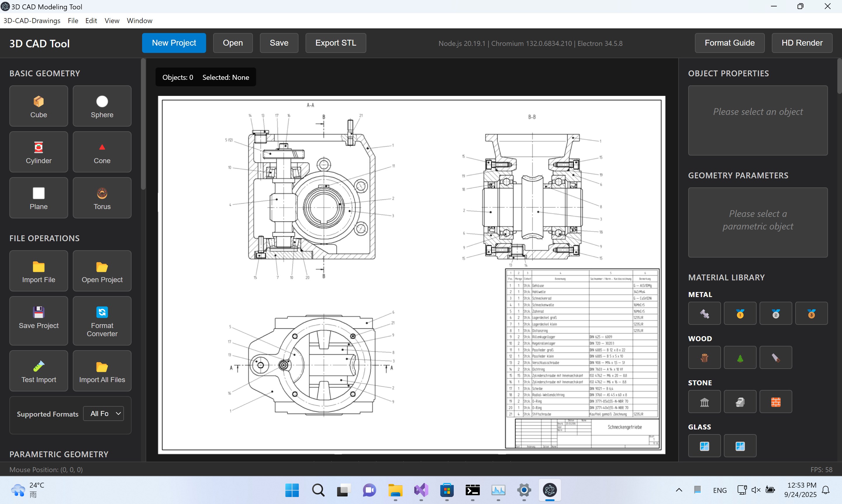
Task: Export the model as STL
Action: (336, 43)
